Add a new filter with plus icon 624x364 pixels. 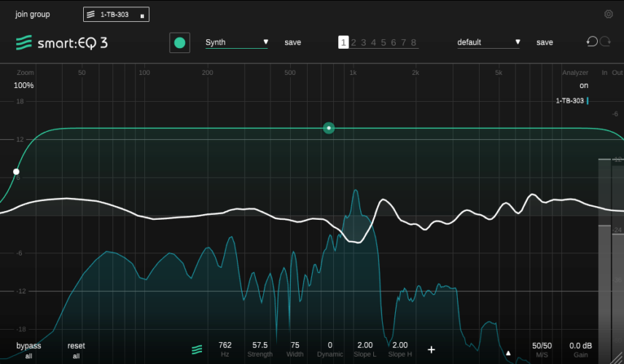432,349
